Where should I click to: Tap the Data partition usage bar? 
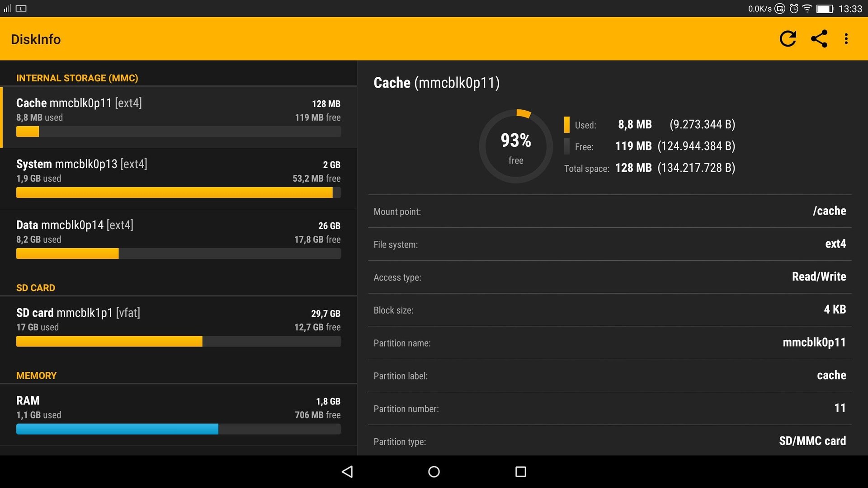tap(179, 253)
